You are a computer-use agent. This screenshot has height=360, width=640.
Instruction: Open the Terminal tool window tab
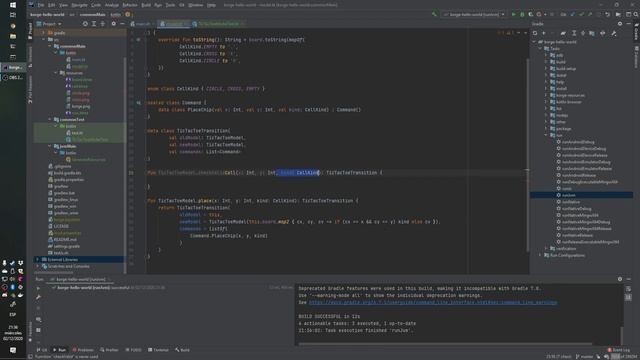coord(158,350)
